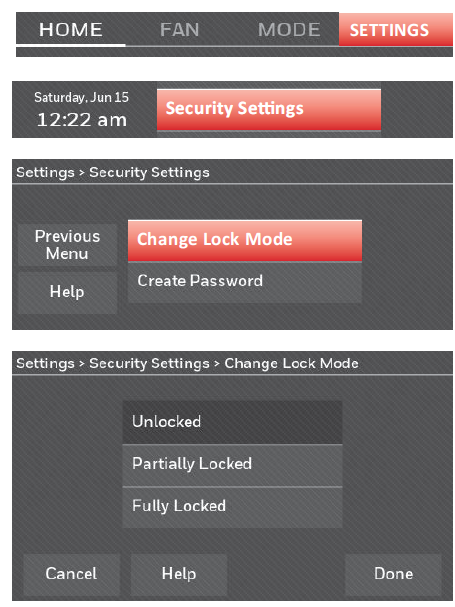Click the Settings > Security Settings breadcrumb
455x607 pixels.
pyautogui.click(x=113, y=173)
